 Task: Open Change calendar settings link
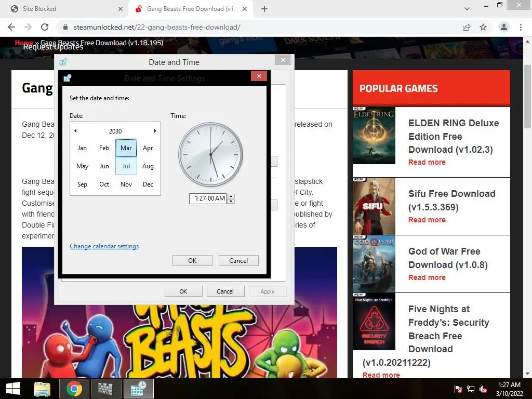tap(104, 246)
